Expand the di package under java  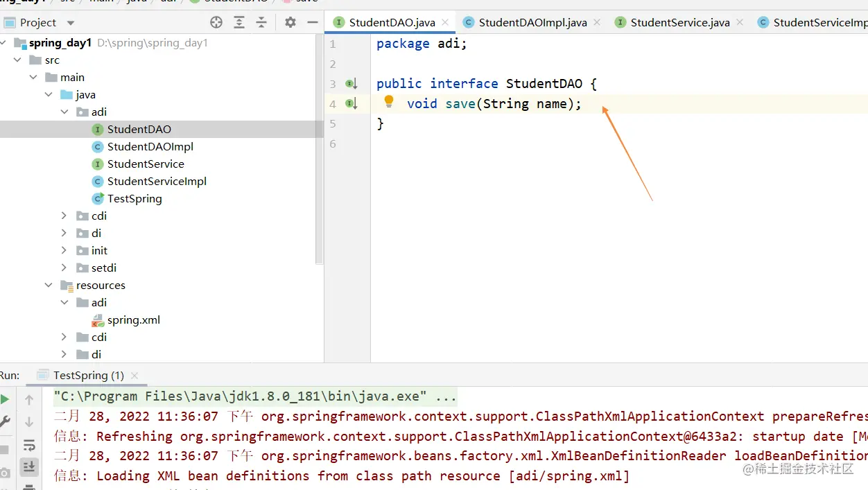pyautogui.click(x=64, y=234)
